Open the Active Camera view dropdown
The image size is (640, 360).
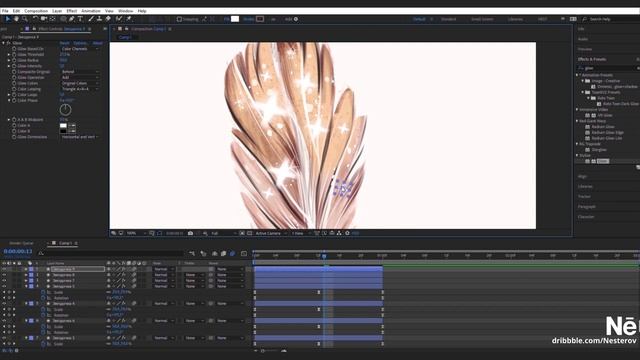click(x=271, y=233)
